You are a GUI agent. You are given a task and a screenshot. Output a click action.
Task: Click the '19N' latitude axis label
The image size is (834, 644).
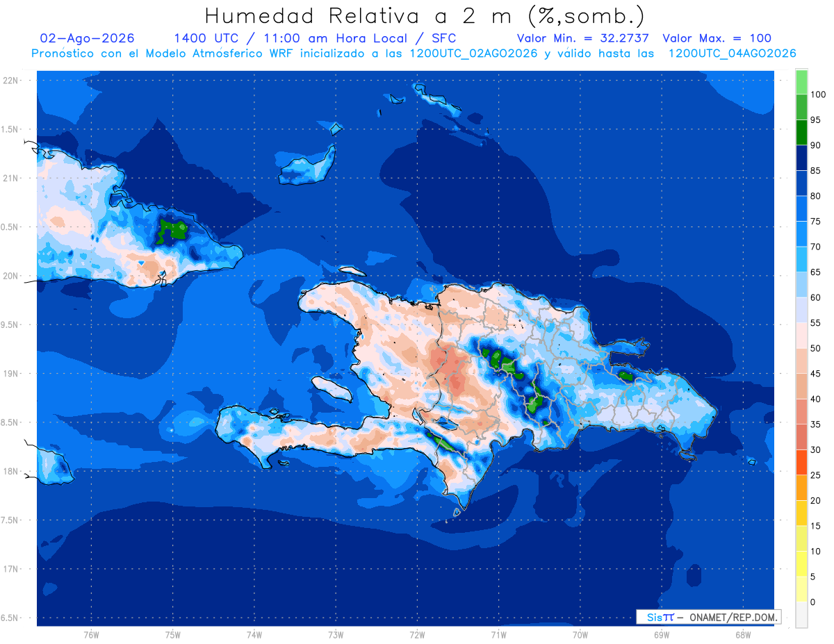click(11, 373)
